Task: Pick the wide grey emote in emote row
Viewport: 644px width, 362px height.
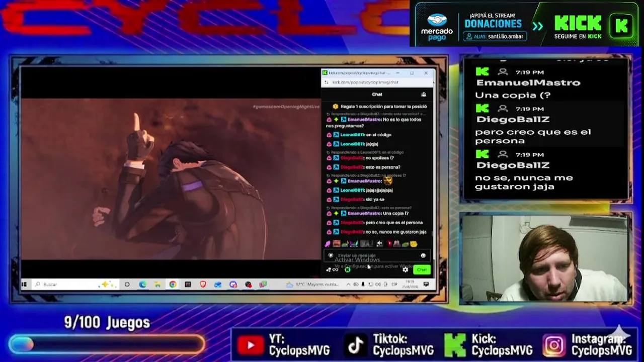Action: 366,244
